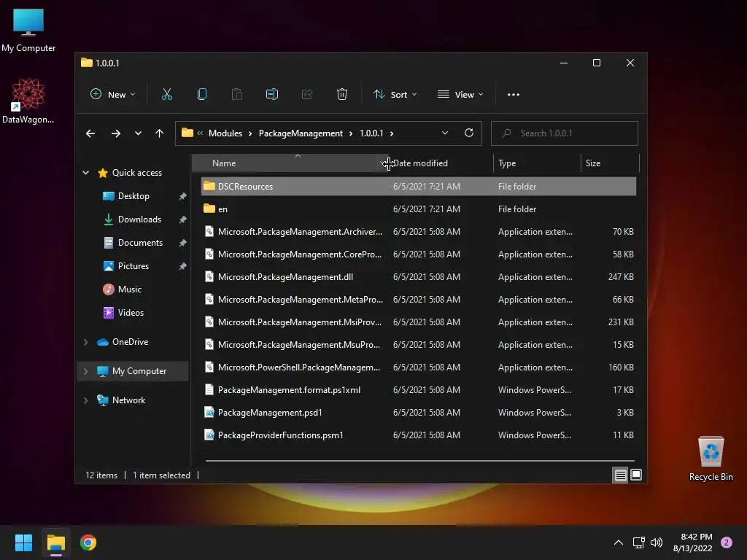
Task: Select Desktop in Quick access
Action: coord(133,196)
